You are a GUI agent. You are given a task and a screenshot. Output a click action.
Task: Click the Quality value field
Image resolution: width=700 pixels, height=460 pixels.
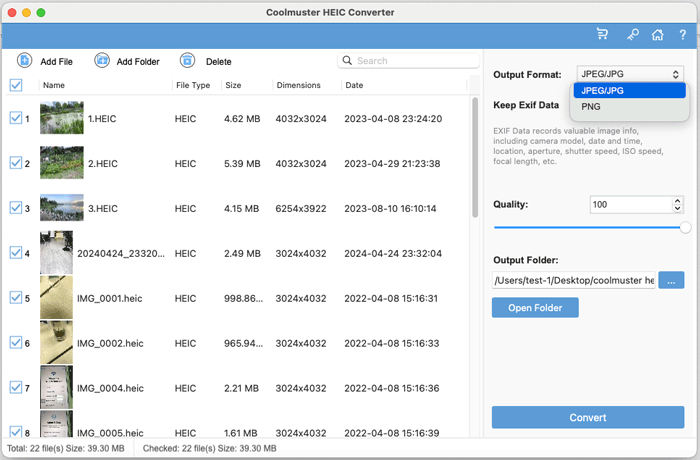[631, 205]
